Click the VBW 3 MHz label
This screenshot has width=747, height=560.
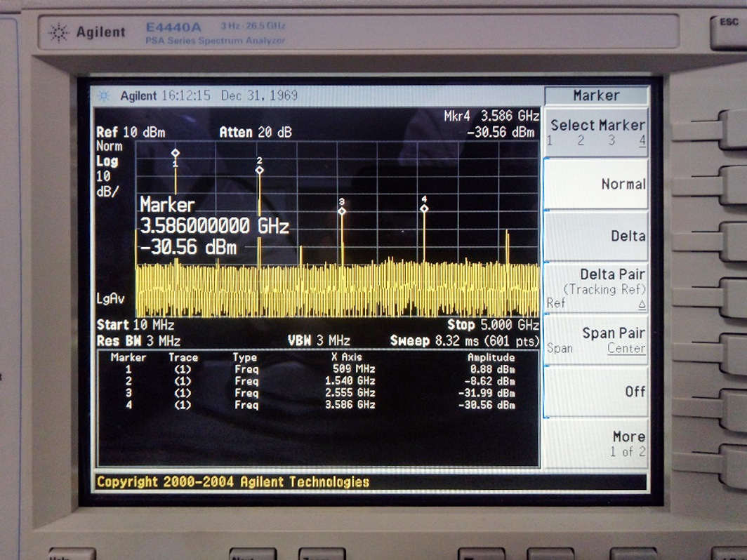pos(319,340)
